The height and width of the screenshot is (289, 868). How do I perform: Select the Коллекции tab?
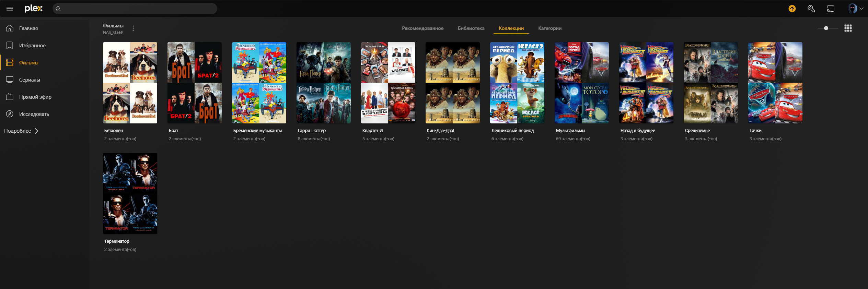[511, 28]
